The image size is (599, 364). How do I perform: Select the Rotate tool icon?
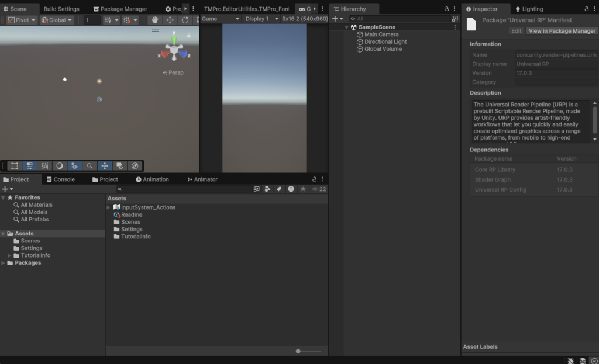pos(185,20)
